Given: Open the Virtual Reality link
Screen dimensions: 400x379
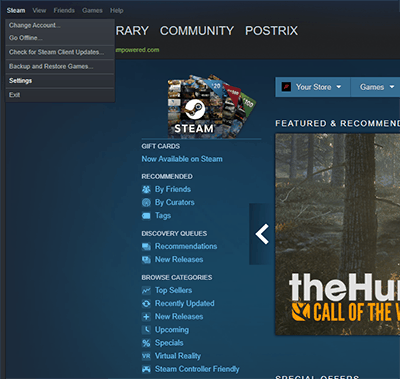Looking at the screenshot, I should pos(178,356).
